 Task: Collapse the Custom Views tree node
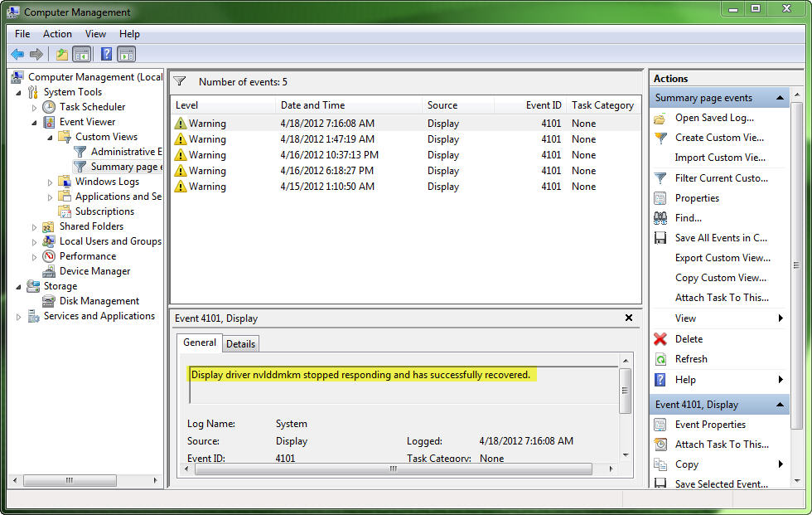pyautogui.click(x=51, y=138)
